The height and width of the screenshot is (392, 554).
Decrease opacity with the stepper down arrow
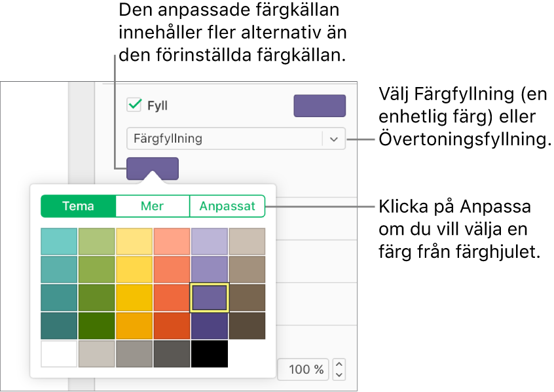point(339,375)
